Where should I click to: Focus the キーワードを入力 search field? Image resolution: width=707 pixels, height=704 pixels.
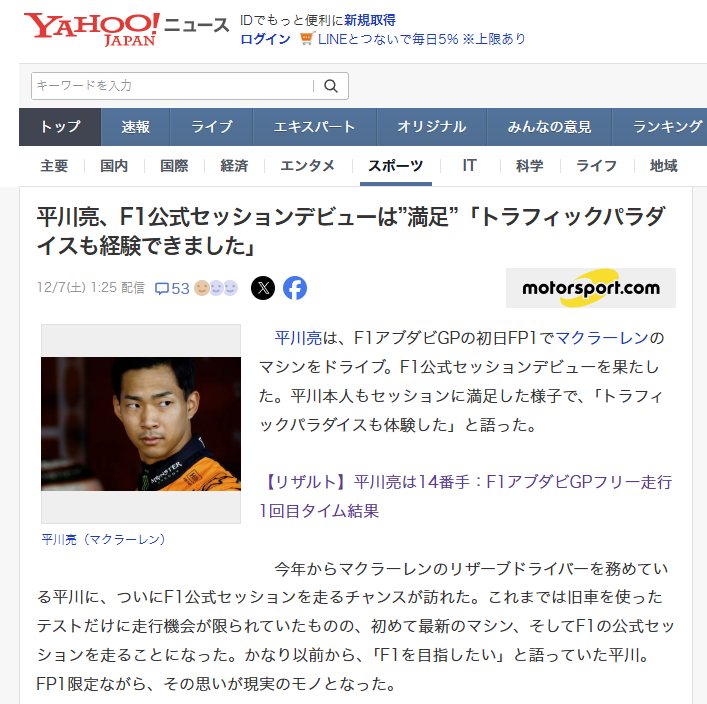coord(172,86)
